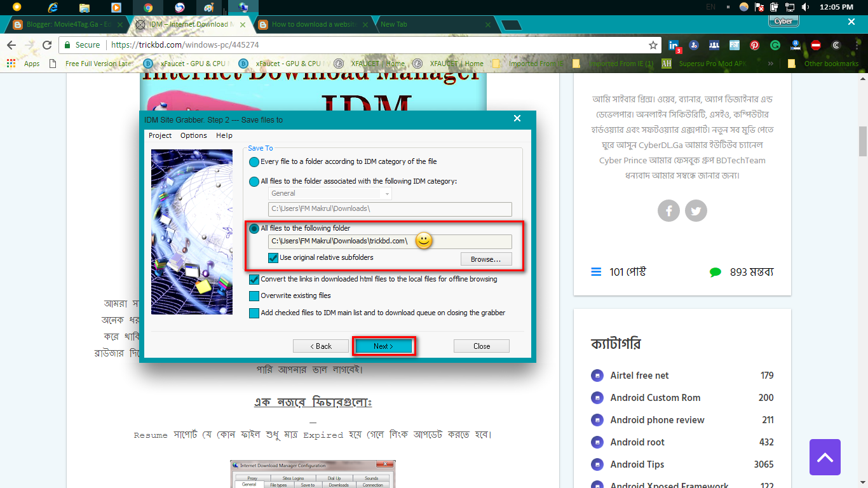The width and height of the screenshot is (868, 488).
Task: Open the three-people group extension icon
Action: coord(714,45)
